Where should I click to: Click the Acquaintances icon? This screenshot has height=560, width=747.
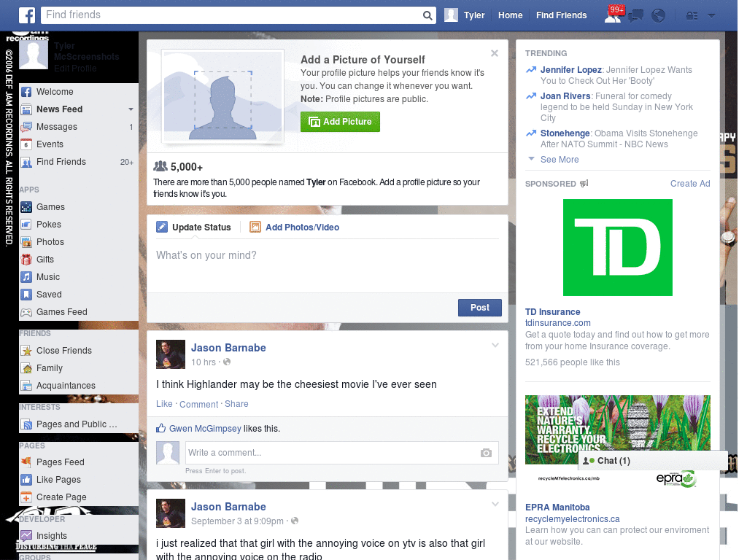[x=26, y=386]
